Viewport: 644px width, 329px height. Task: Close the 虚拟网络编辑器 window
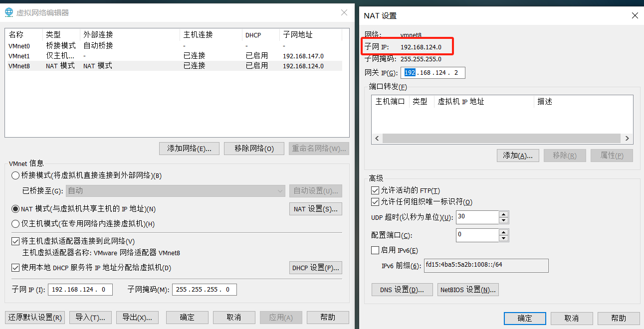[x=344, y=12]
